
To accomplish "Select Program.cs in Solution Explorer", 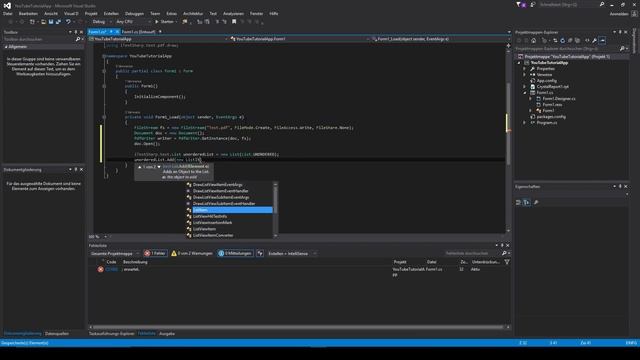I will click(547, 122).
